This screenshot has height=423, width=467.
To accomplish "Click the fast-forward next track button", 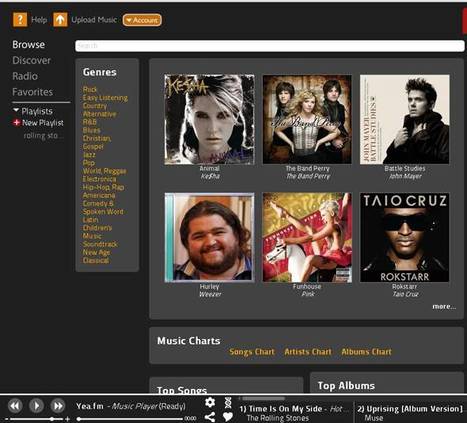I will [x=58, y=406].
